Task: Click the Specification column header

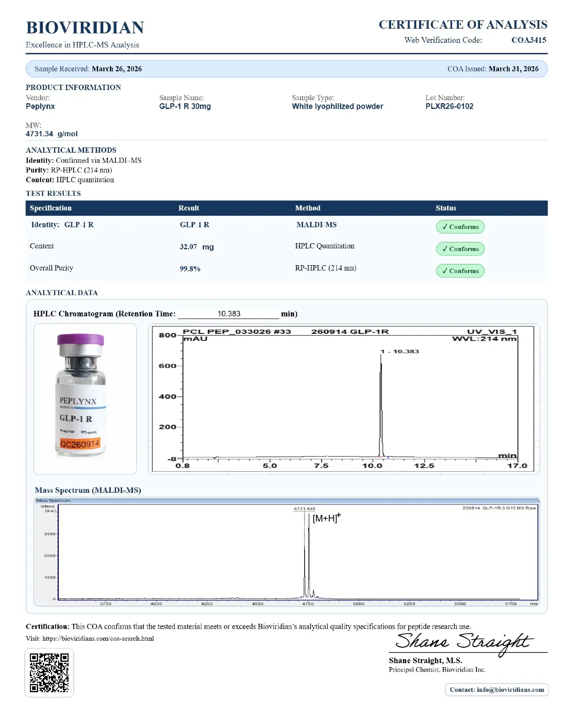Action: (x=50, y=208)
